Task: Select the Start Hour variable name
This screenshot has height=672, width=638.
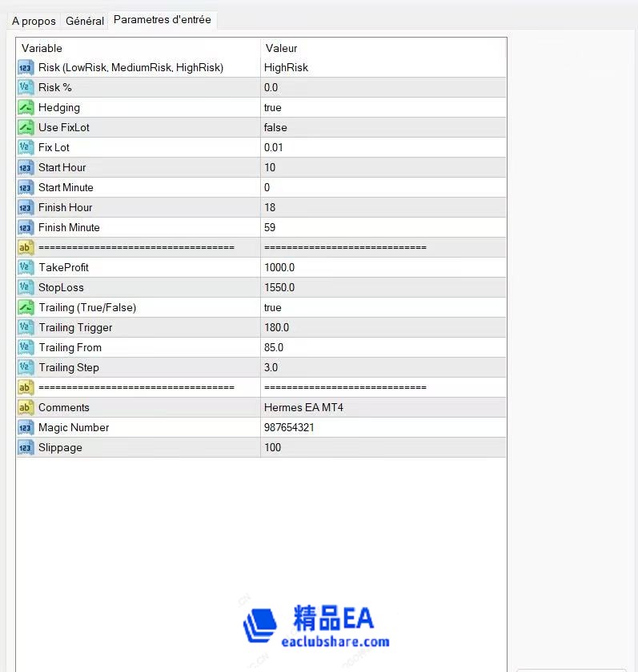Action: 62,167
